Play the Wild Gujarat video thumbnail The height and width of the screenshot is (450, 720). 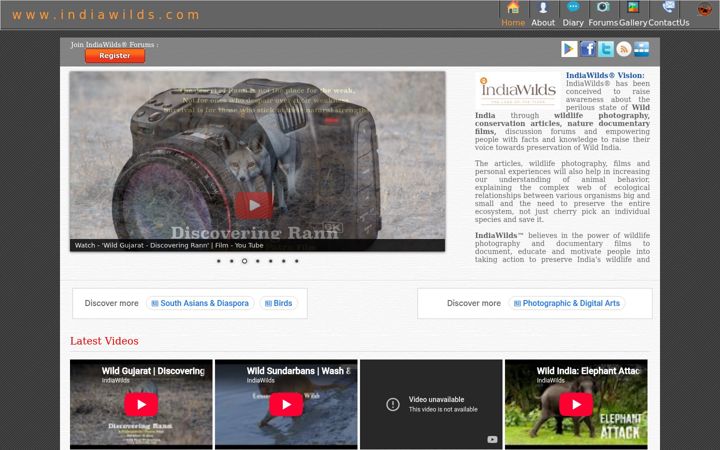tap(141, 405)
